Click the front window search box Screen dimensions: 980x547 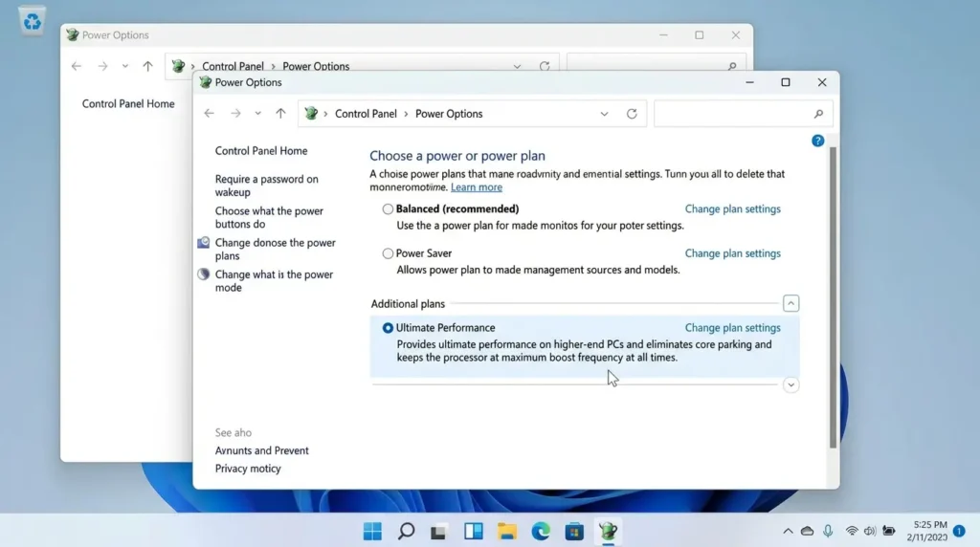(743, 114)
